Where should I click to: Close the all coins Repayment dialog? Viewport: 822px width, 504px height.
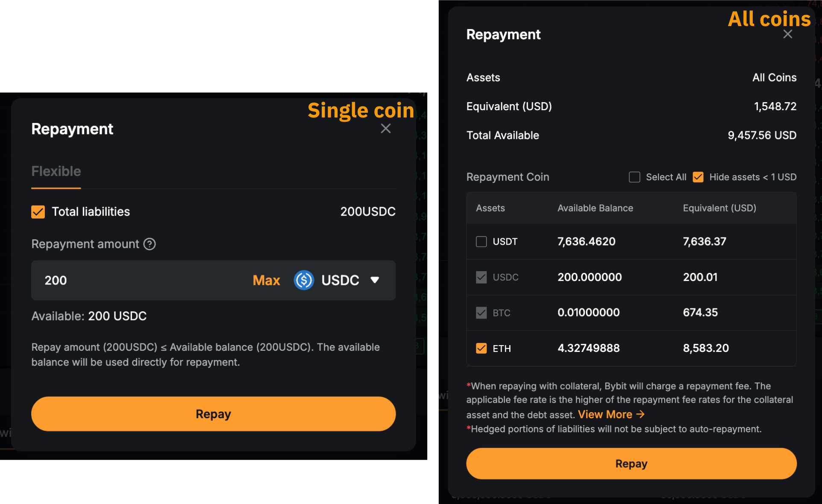coord(787,34)
